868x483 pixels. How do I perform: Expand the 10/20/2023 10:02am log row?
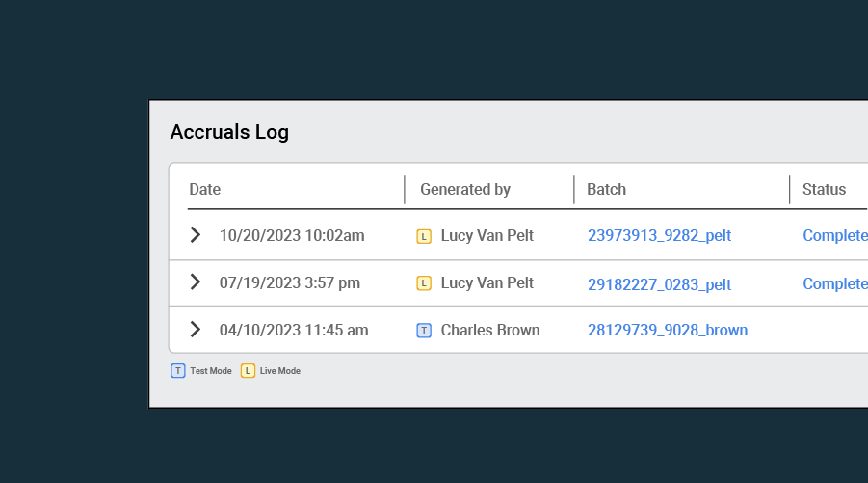[195, 235]
